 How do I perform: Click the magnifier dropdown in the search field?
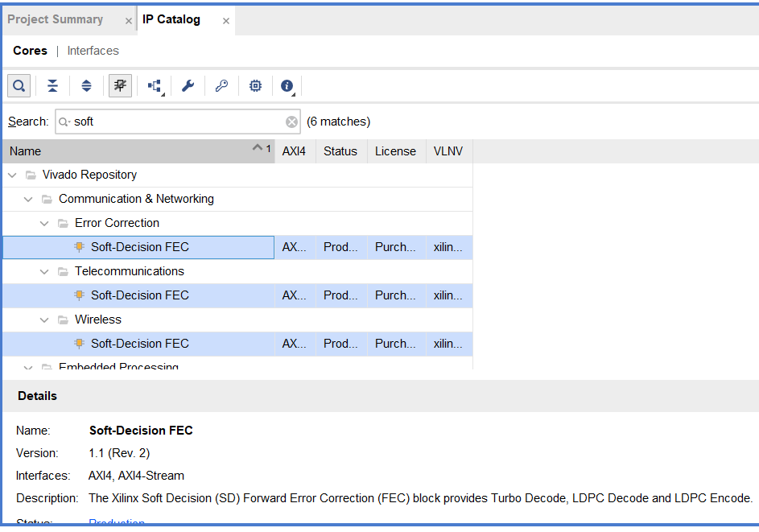click(64, 122)
